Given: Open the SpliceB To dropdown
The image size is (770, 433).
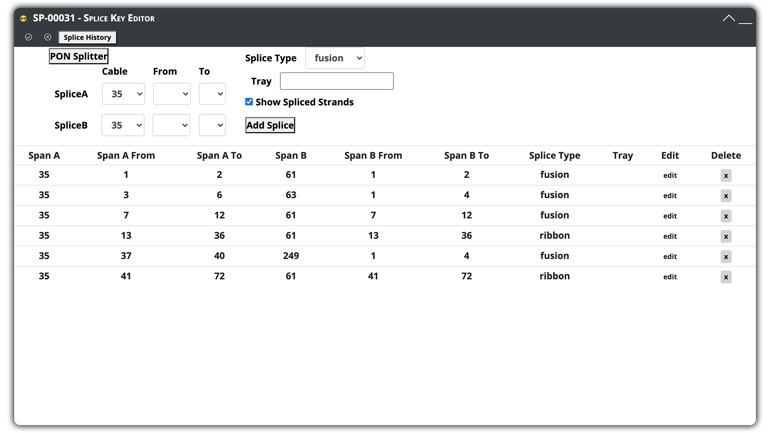Looking at the screenshot, I should click(x=212, y=125).
